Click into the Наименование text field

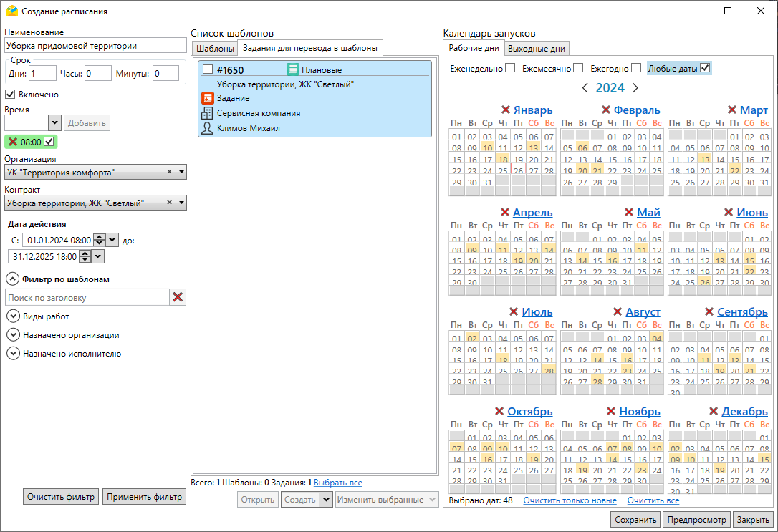click(95, 46)
